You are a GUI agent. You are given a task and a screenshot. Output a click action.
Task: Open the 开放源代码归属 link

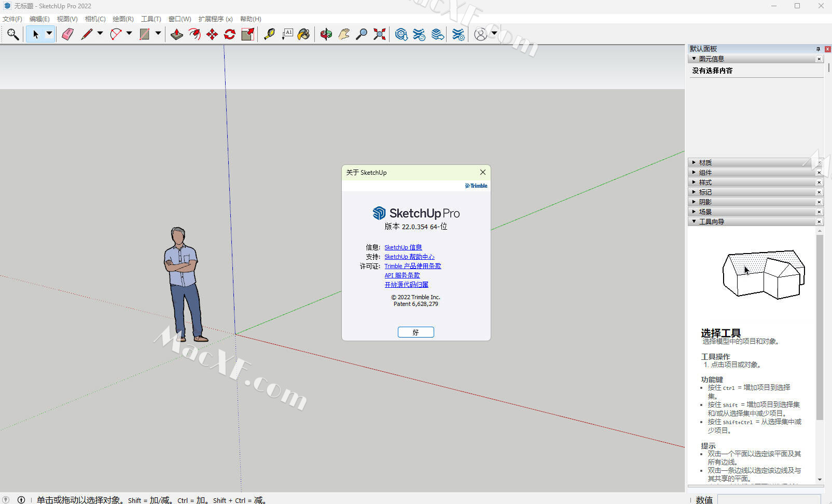click(406, 285)
